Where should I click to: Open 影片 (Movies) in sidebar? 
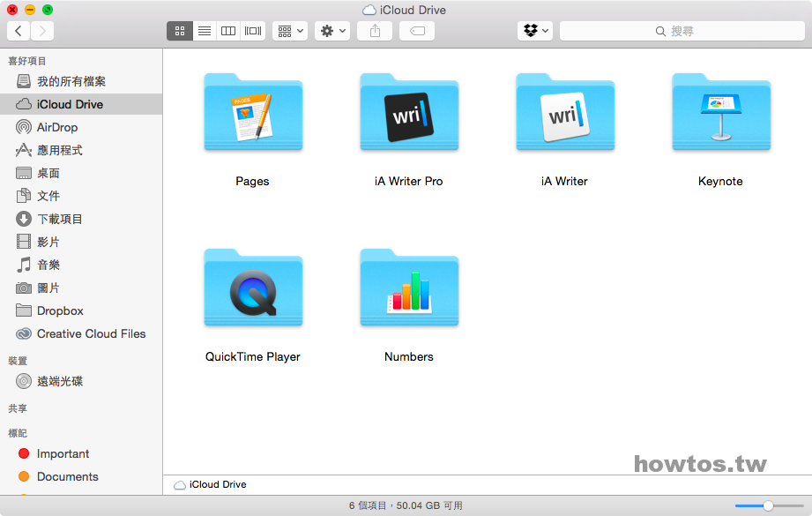click(x=81, y=242)
